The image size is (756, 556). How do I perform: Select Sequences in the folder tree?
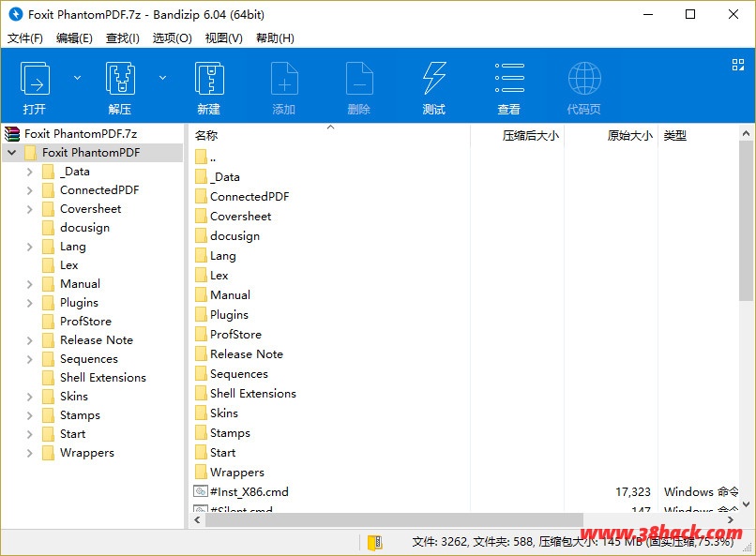point(89,359)
